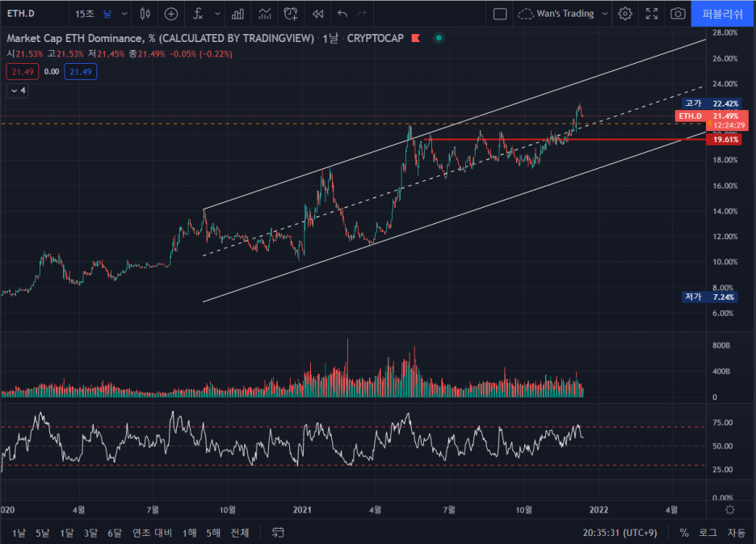Click the green market status dot

click(x=439, y=38)
